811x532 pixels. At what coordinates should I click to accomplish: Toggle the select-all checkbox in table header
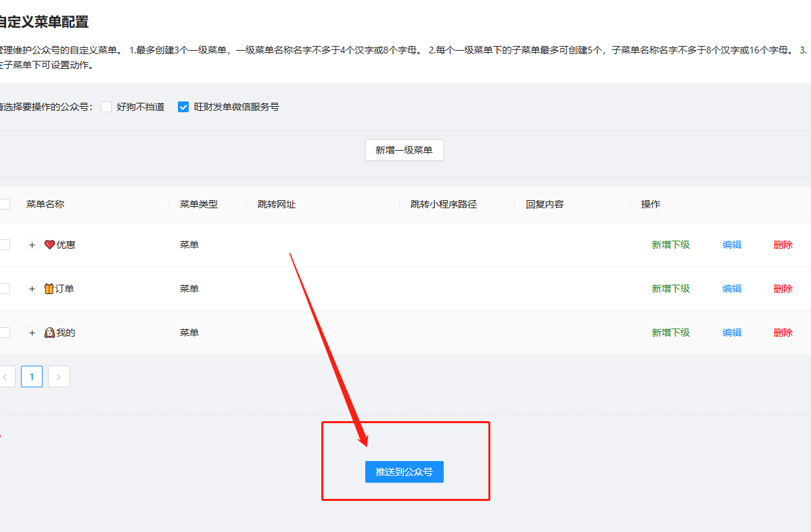coord(5,204)
